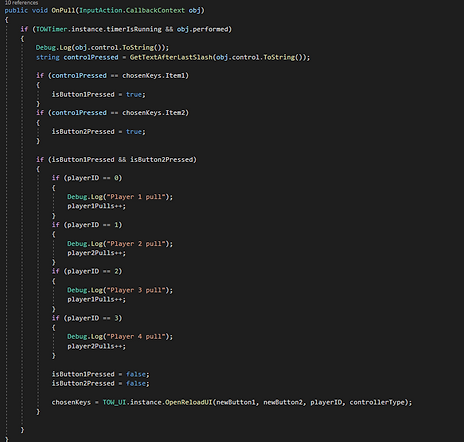
Task: Click the "playerID == 2" condition
Action: (x=93, y=271)
